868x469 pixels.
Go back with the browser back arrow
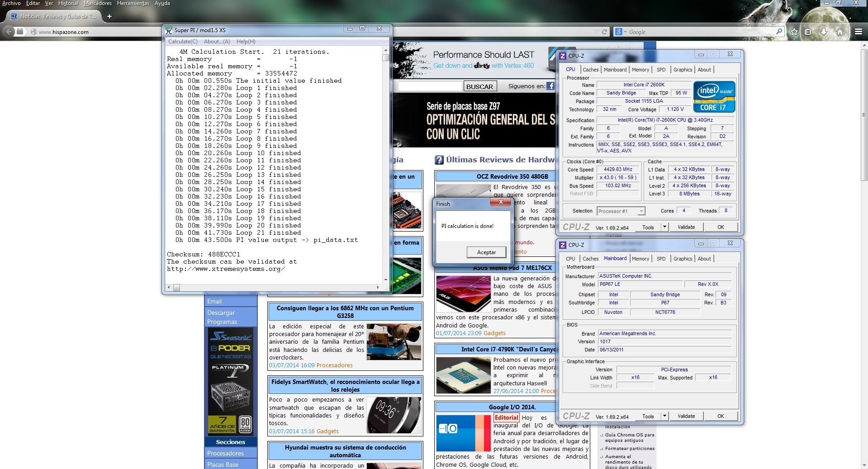(9, 32)
